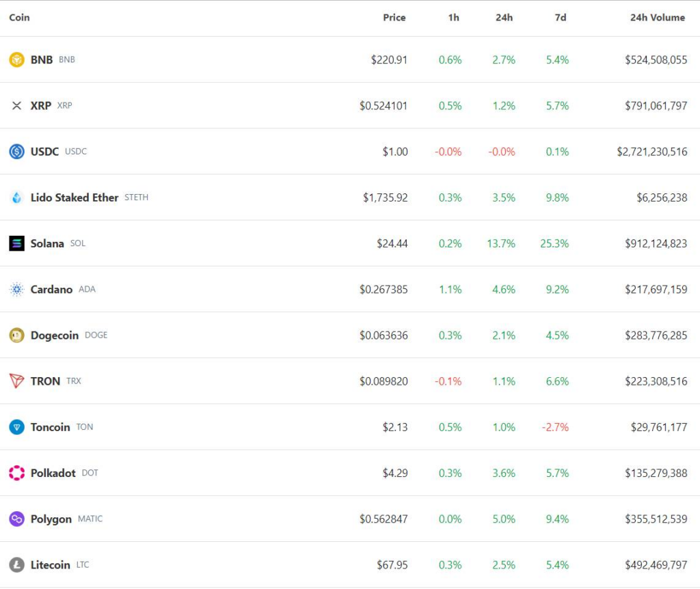Screen dimensions: 700x589
Task: Click the Toncoin logo icon
Action: pyautogui.click(x=16, y=427)
